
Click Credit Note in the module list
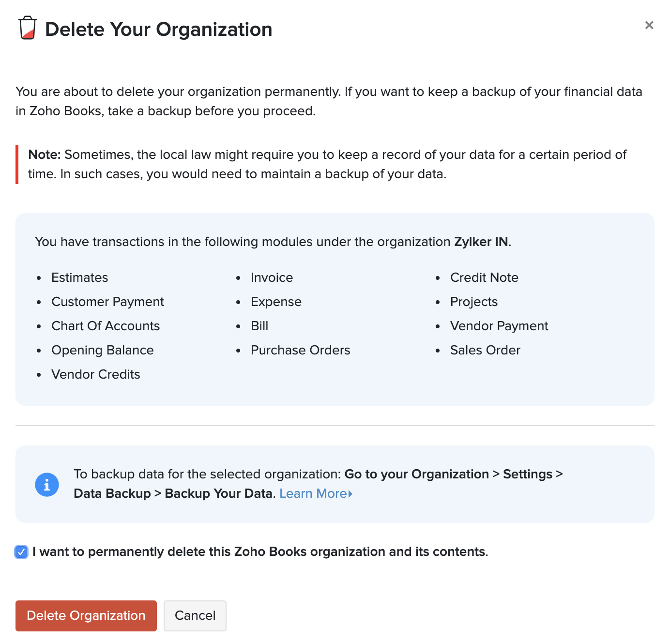pyautogui.click(x=484, y=277)
